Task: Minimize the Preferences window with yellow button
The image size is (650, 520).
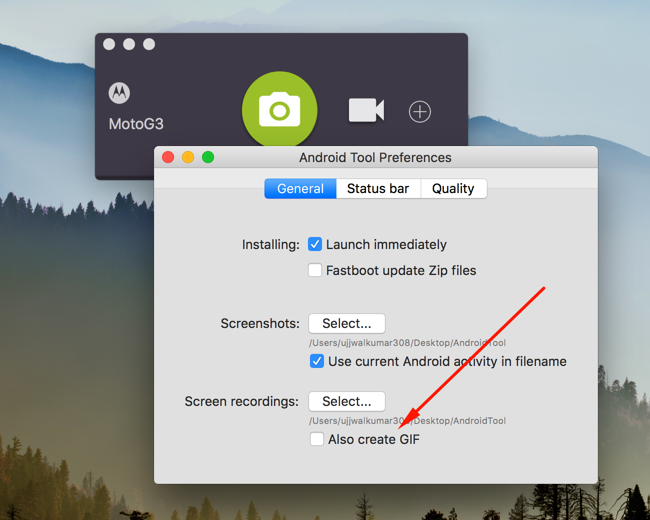Action: coord(188,157)
